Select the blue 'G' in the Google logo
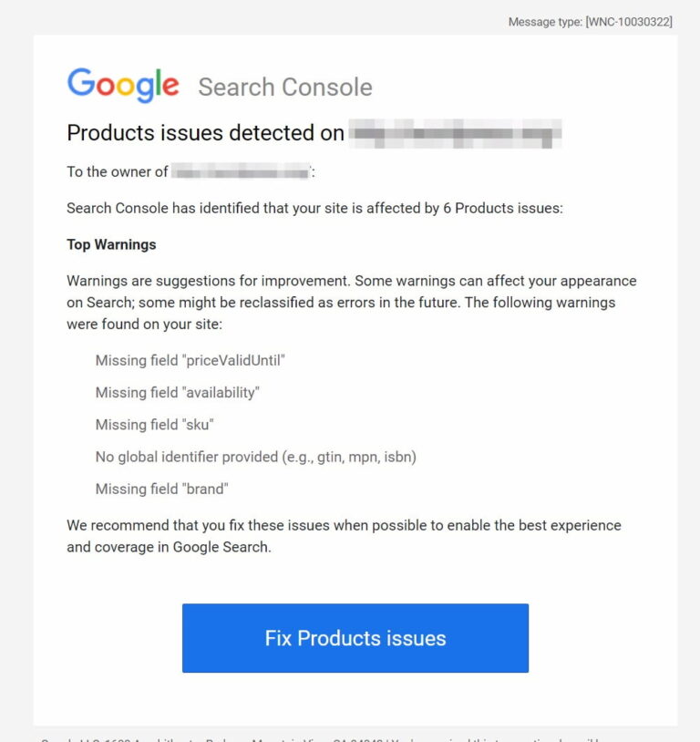This screenshot has height=742, width=700. click(80, 84)
